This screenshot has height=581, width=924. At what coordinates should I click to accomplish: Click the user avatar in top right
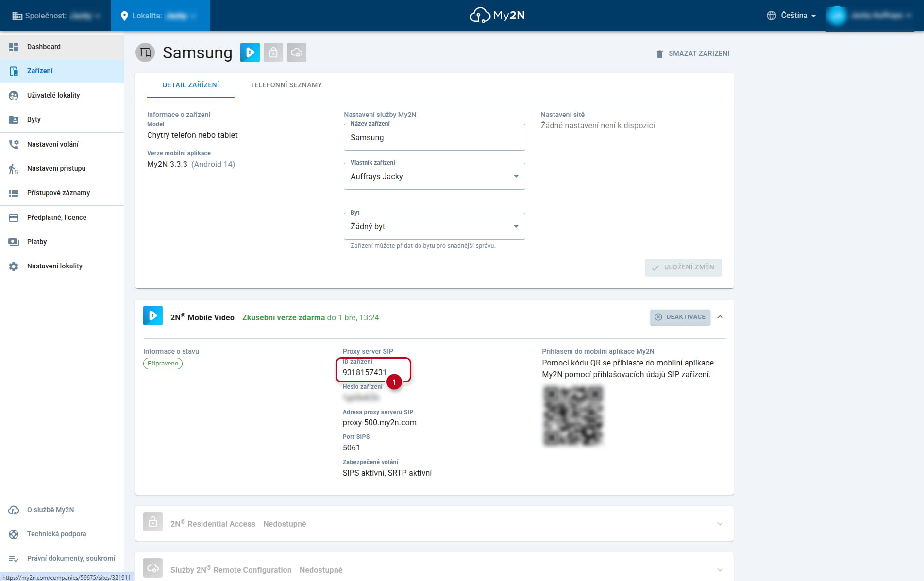pos(836,16)
